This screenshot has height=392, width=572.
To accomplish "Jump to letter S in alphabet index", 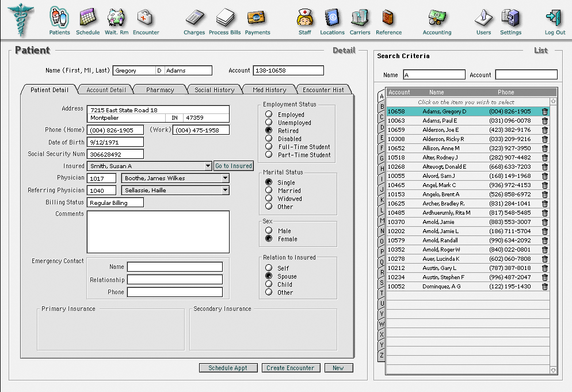I will [382, 283].
